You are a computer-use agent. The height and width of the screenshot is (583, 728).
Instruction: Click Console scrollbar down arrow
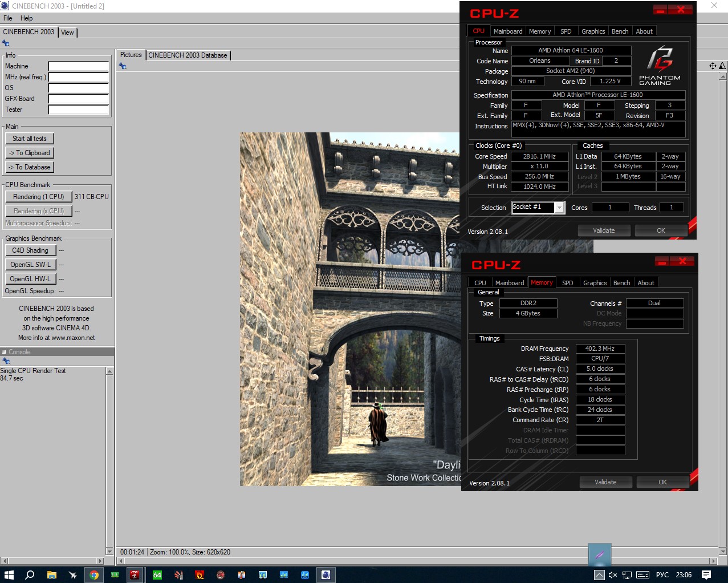tap(109, 552)
